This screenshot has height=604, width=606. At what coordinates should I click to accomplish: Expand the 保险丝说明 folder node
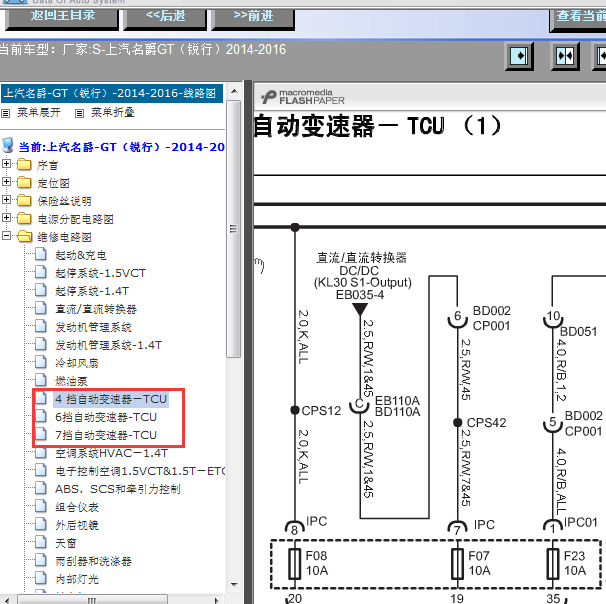coord(6,200)
